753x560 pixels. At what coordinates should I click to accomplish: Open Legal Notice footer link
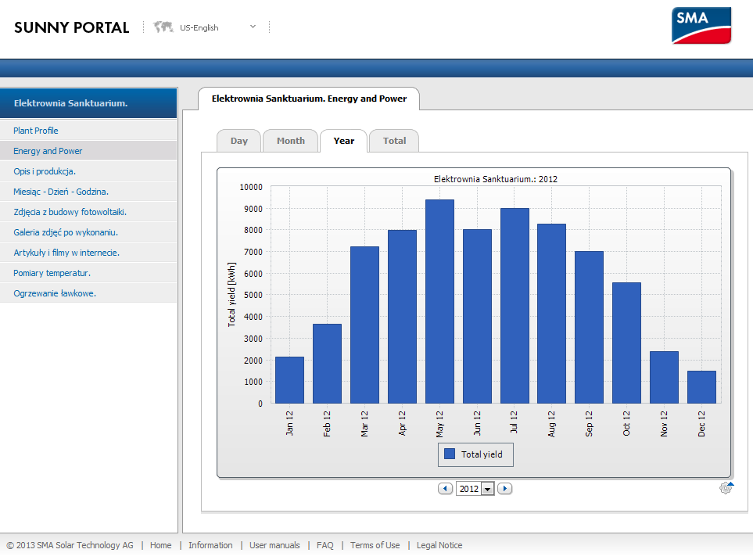(439, 545)
